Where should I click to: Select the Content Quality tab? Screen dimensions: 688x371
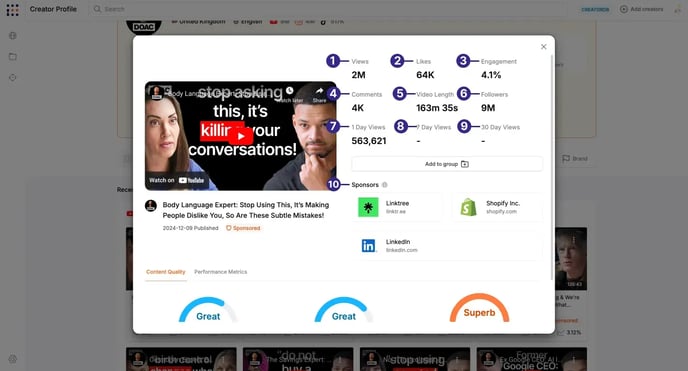coord(166,272)
